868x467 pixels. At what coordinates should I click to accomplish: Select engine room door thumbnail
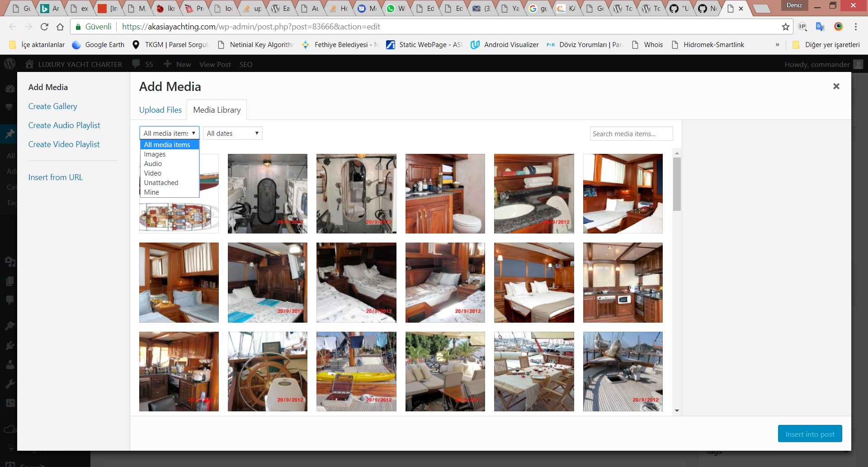(268, 194)
